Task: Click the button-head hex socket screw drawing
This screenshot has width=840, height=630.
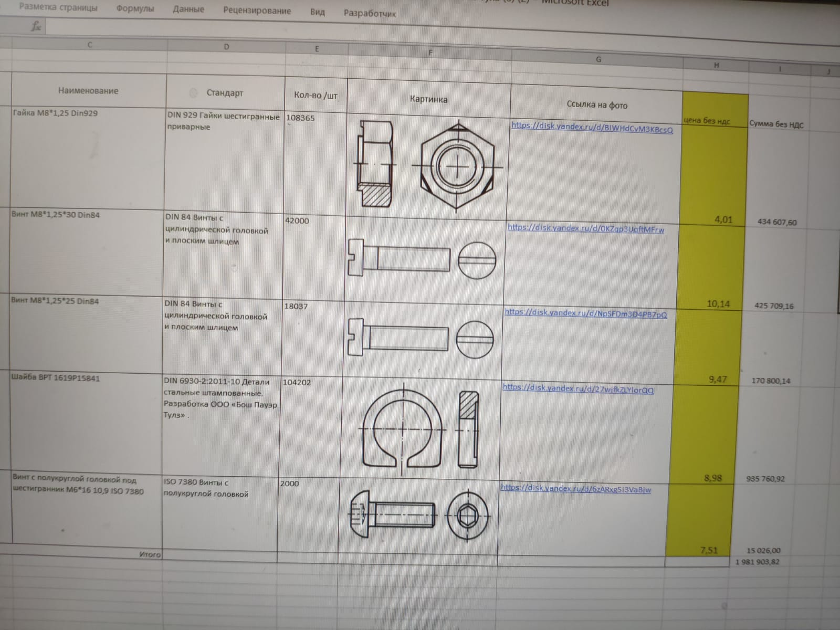Action: 418,516
